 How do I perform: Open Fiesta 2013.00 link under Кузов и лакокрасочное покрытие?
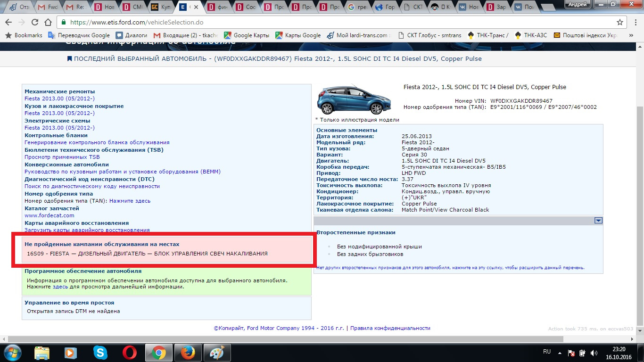tap(59, 113)
